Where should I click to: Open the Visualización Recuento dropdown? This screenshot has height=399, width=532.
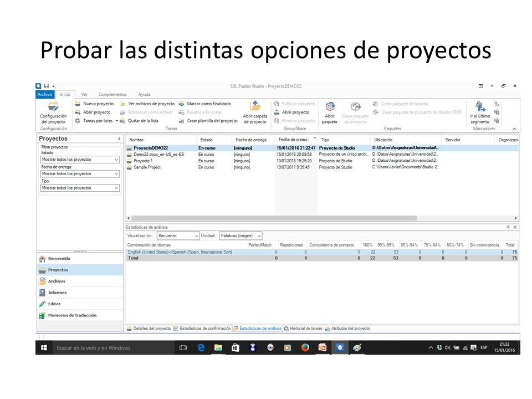point(178,236)
